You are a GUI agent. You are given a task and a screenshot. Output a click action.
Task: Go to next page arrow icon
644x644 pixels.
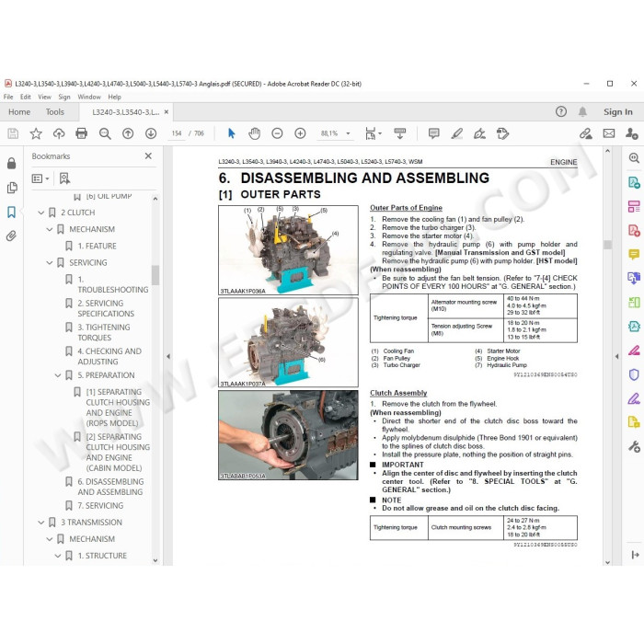[151, 133]
